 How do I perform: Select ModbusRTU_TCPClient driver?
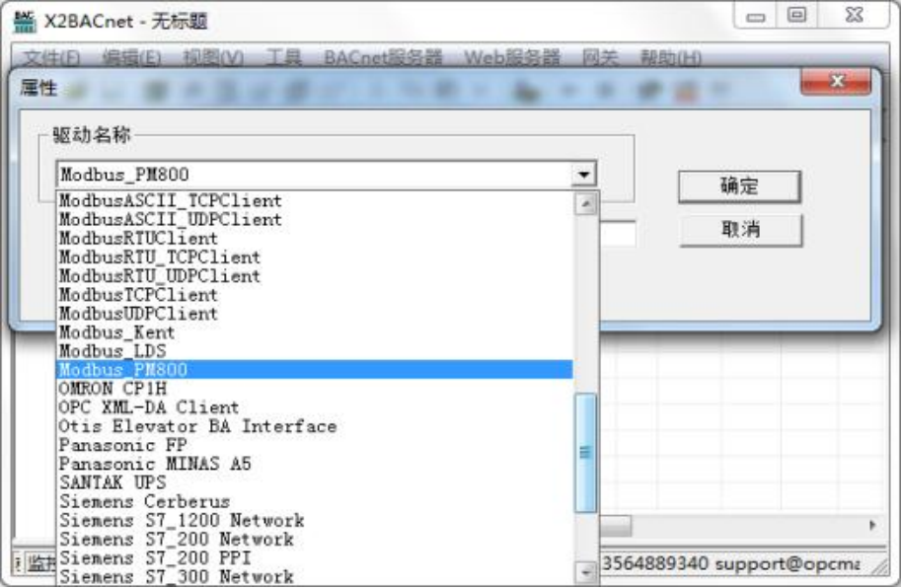point(315,257)
